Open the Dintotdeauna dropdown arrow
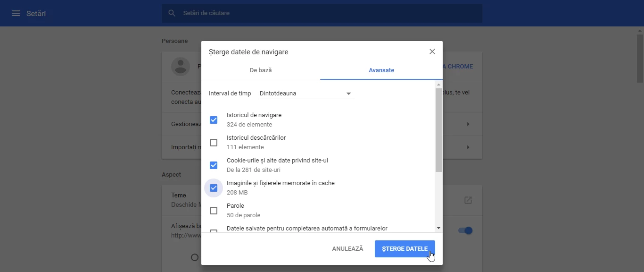 (348, 93)
